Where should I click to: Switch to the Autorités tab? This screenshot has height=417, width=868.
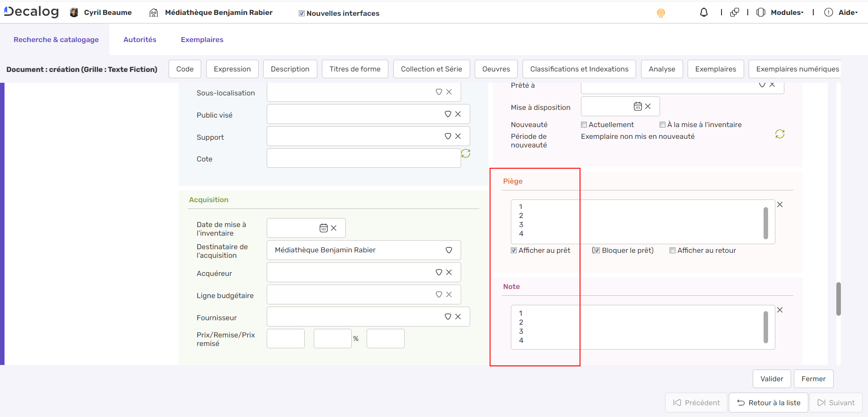[x=140, y=40]
